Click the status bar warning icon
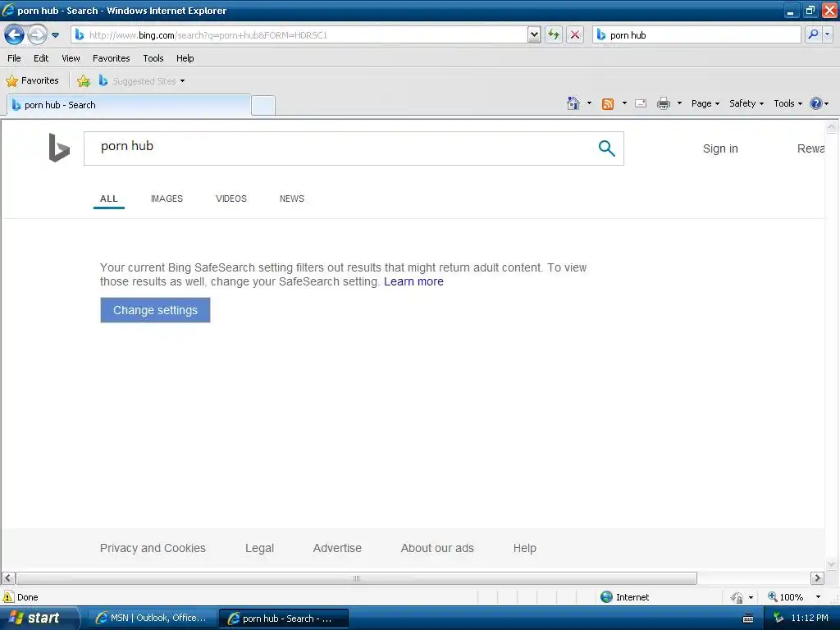This screenshot has width=840, height=630. click(x=8, y=597)
